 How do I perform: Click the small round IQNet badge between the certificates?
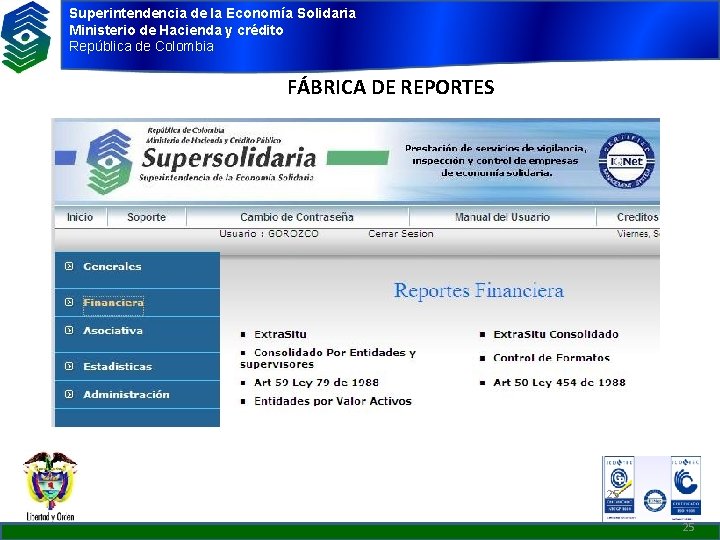[x=655, y=501]
